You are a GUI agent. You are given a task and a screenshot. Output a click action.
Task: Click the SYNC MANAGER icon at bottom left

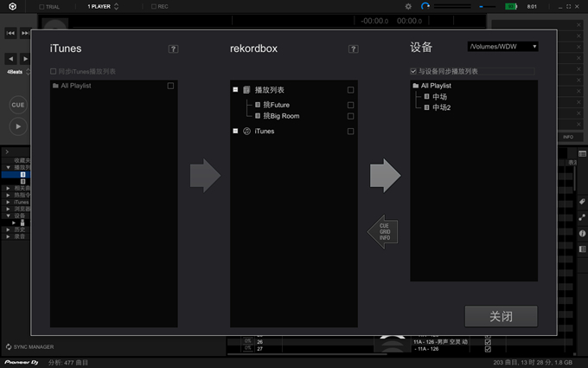point(8,346)
